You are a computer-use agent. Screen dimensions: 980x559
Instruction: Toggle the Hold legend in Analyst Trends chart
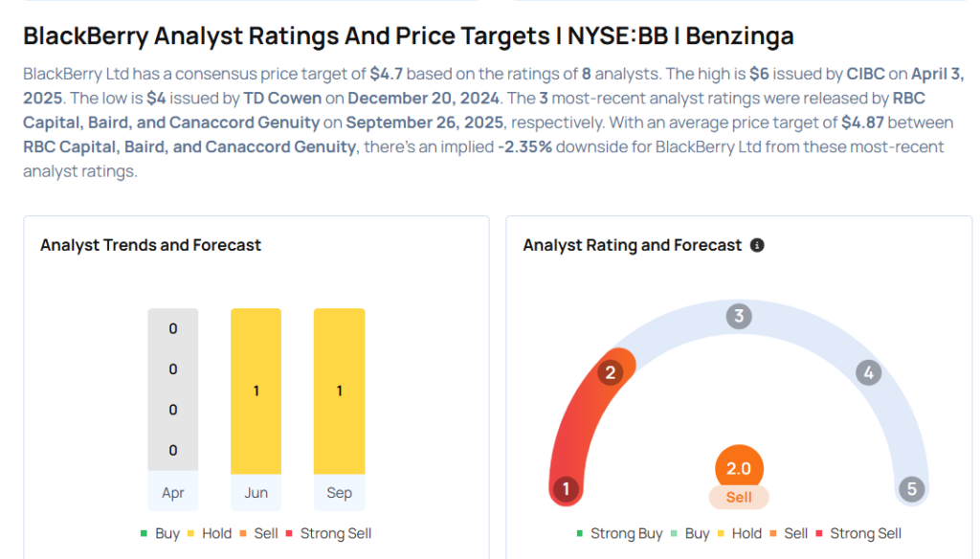[x=210, y=533]
